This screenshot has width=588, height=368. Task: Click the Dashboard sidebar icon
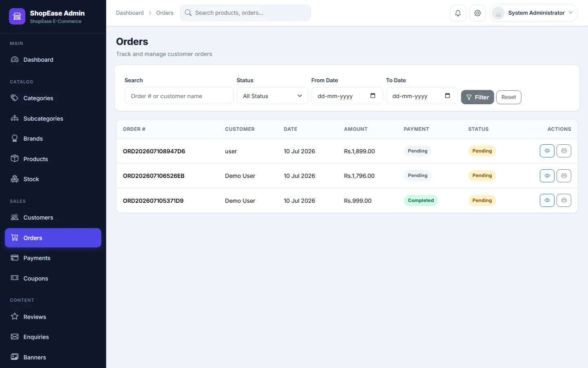coord(15,59)
